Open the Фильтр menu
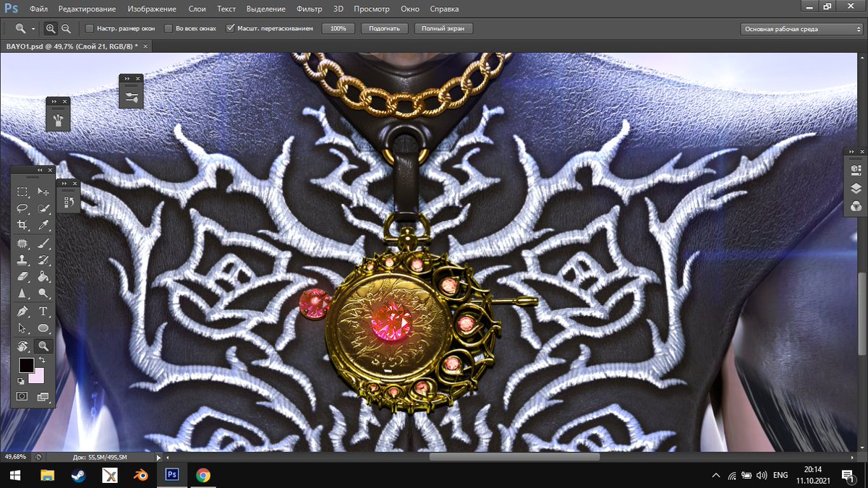This screenshot has height=488, width=868. coord(310,9)
